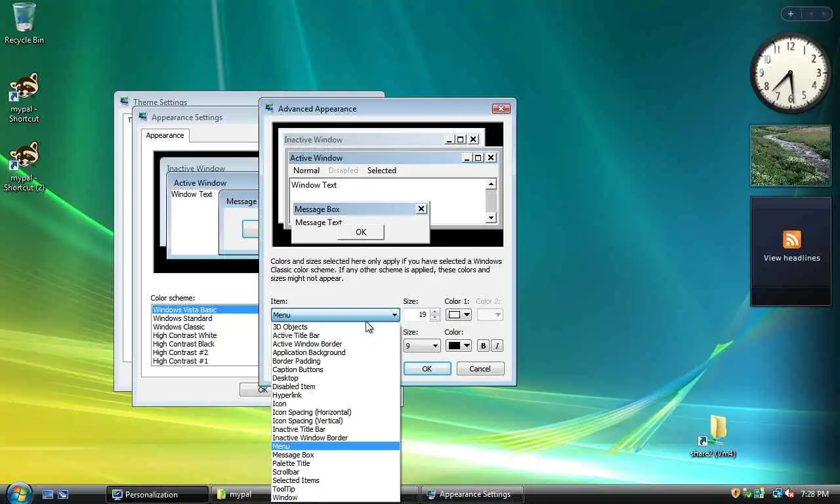Switch to Appearance Settings taskbar button
This screenshot has height=504, width=840.
[x=472, y=494]
